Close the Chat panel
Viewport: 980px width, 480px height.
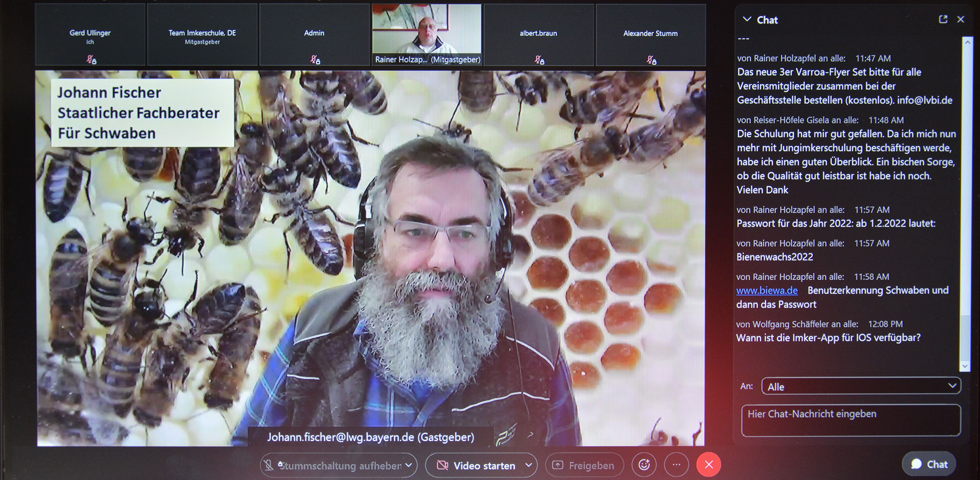click(x=960, y=19)
